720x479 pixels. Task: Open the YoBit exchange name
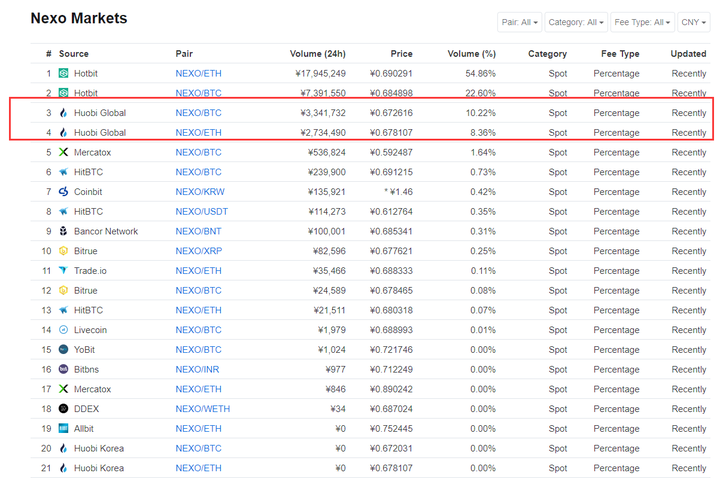(x=84, y=350)
